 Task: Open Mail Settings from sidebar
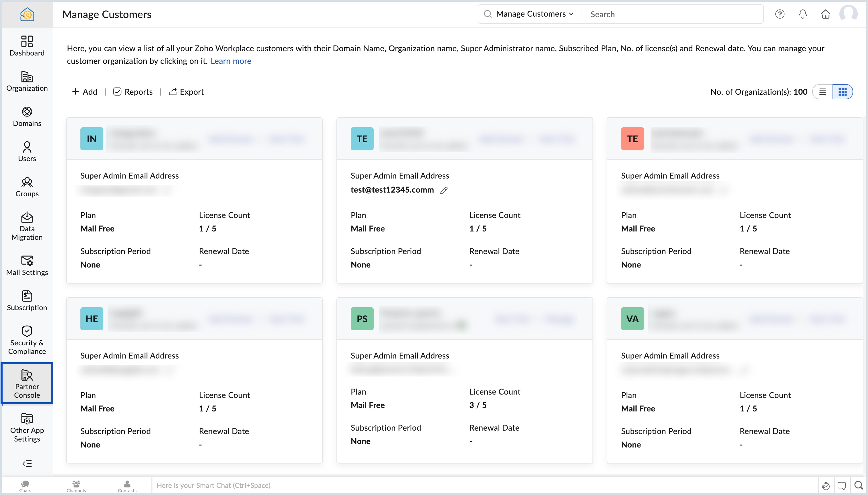coord(27,266)
